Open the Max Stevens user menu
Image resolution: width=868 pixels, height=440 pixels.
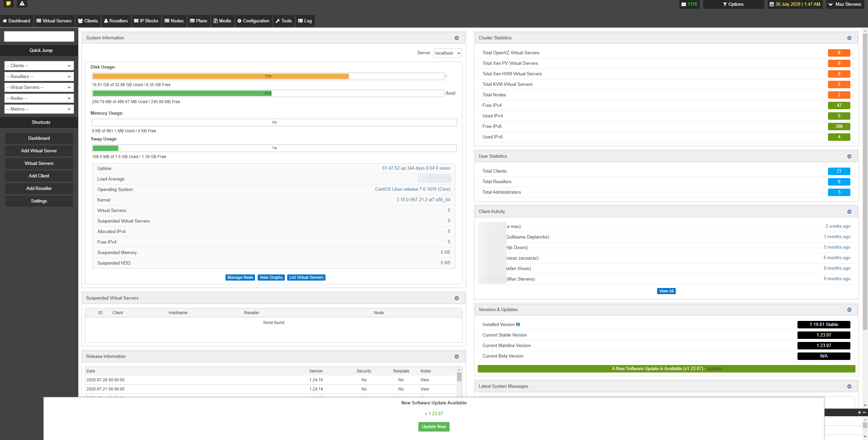[845, 4]
